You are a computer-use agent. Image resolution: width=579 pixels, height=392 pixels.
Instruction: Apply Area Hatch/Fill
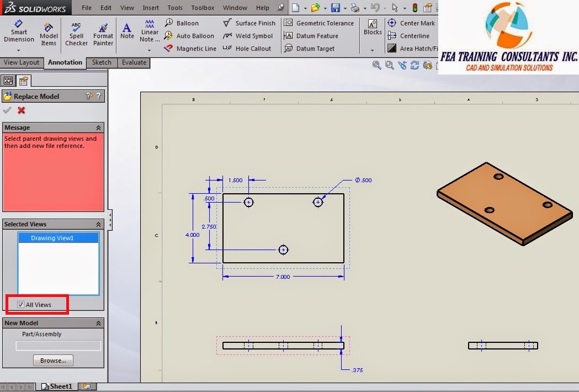tap(412, 49)
